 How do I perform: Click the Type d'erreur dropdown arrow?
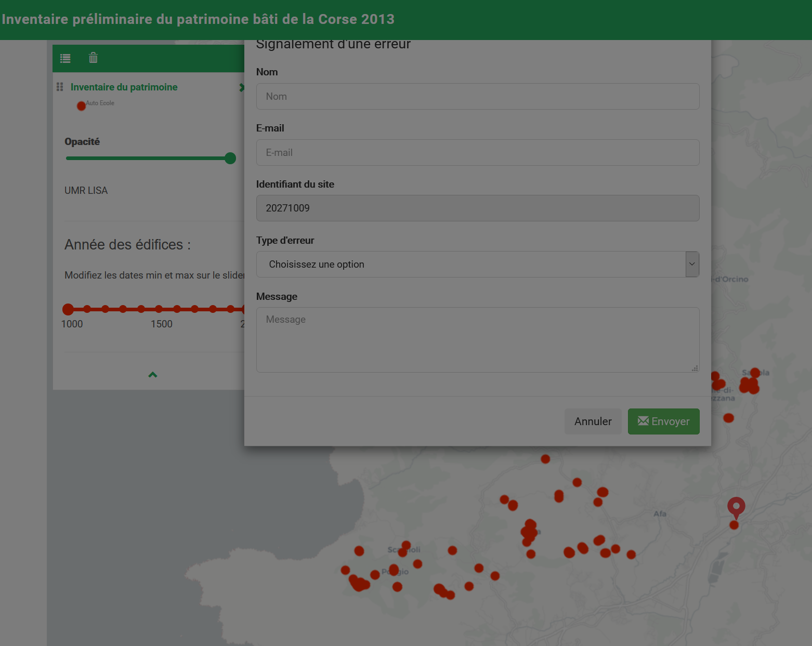(692, 264)
